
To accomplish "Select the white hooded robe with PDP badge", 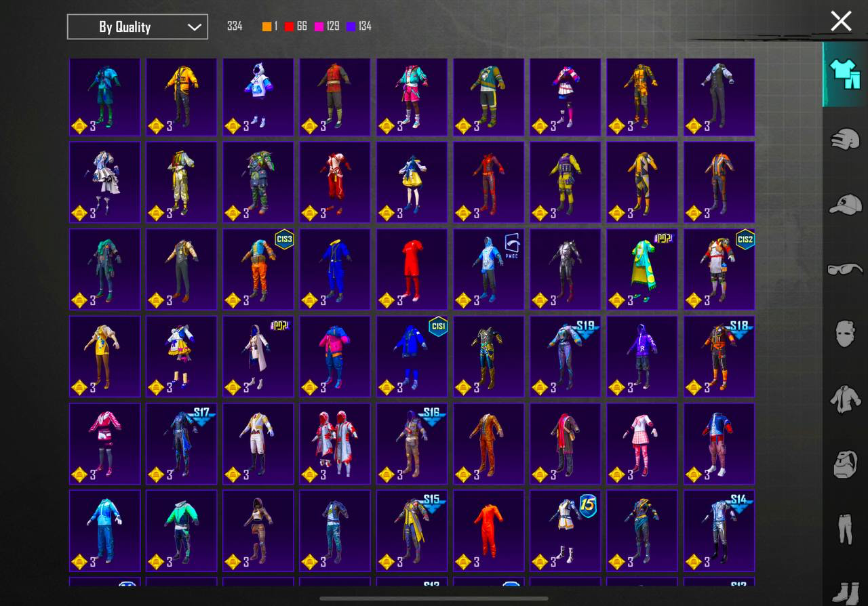I will [258, 356].
